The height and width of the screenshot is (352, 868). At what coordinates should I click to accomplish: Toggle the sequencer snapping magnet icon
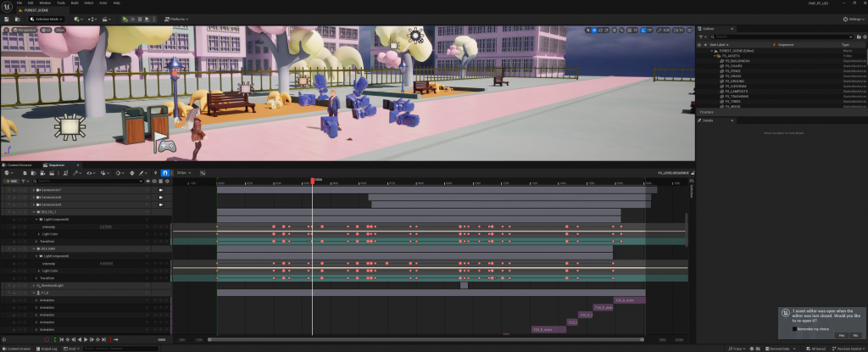coord(165,173)
